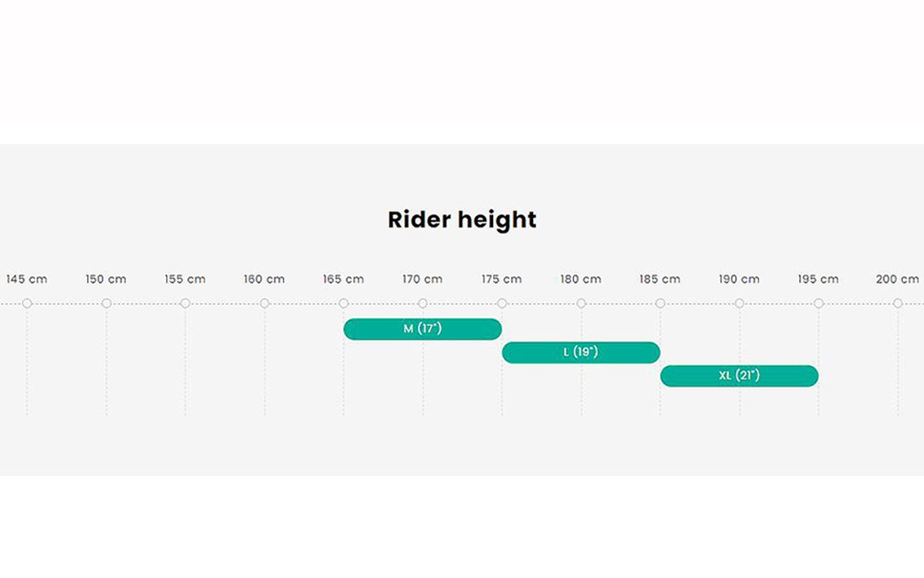Click the 155 cm height marker circle
Viewport: 924px width, 578px height.
185,303
